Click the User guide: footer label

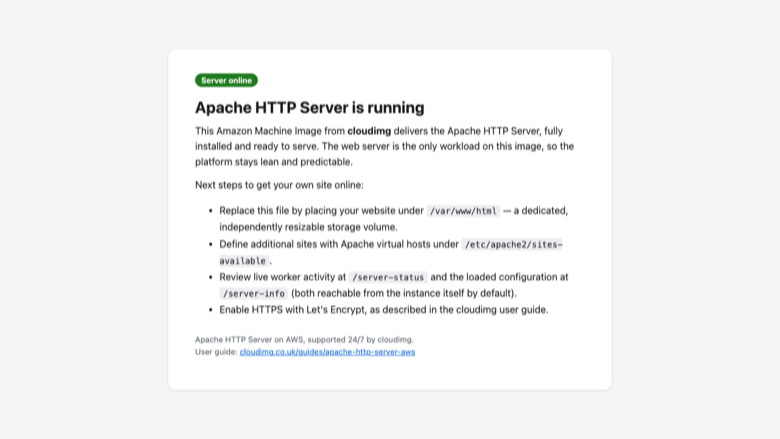tap(216, 351)
